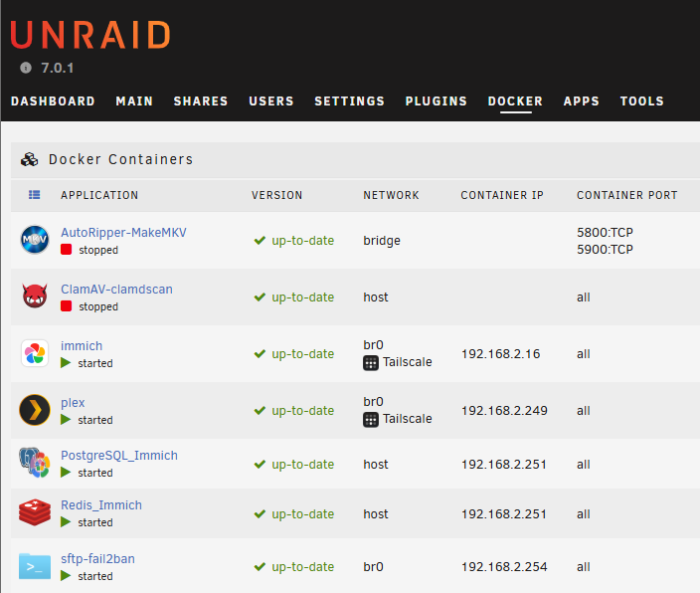700x593 pixels.
Task: Click the sftp-fail2ban terminal folder icon
Action: pos(35,566)
